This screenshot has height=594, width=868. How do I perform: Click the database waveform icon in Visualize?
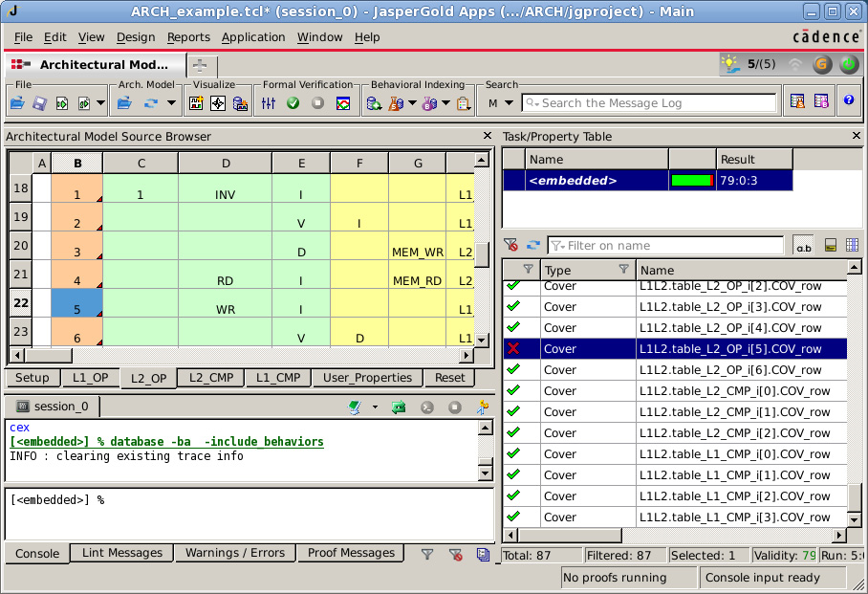pos(240,103)
